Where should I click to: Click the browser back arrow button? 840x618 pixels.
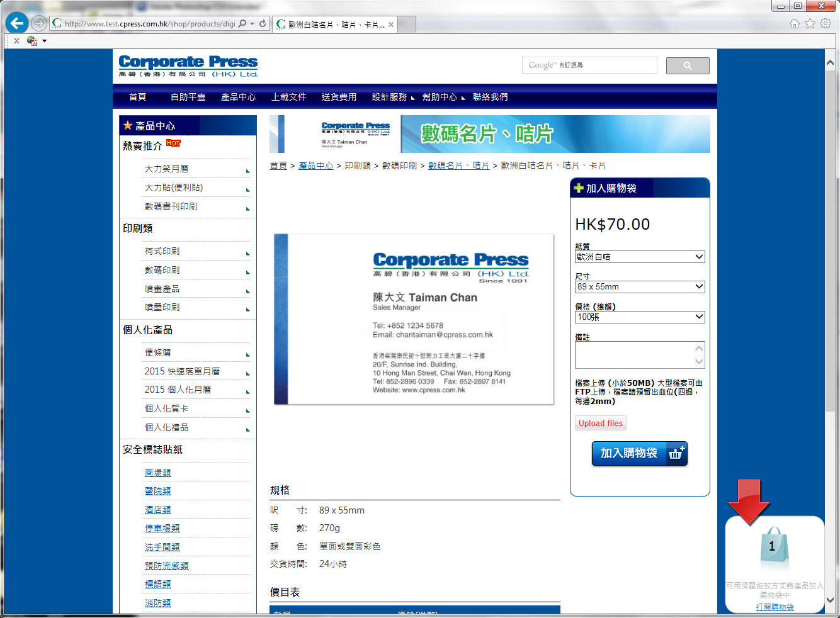[x=17, y=23]
